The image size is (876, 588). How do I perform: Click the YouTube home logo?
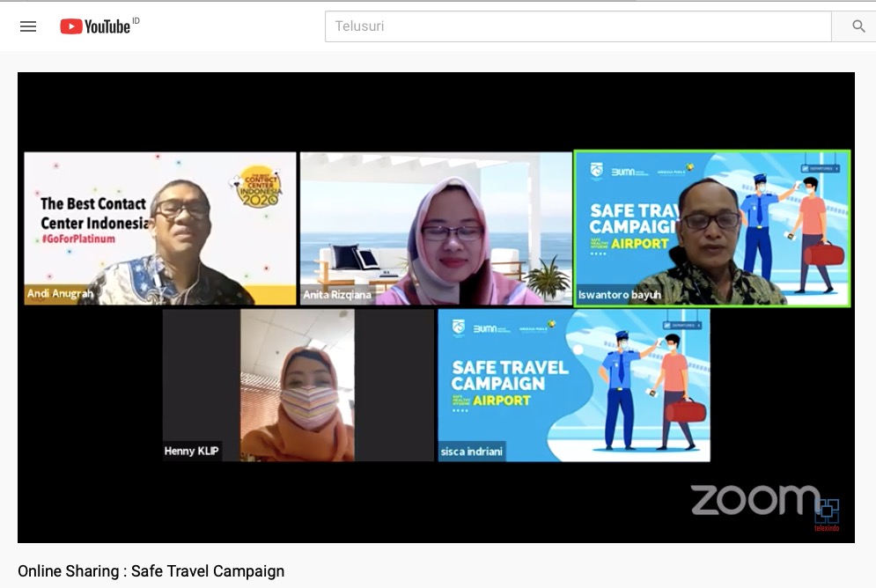[x=96, y=26]
